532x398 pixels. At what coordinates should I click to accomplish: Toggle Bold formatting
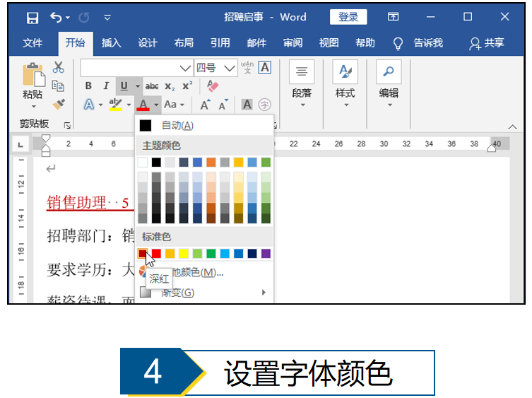(x=88, y=86)
